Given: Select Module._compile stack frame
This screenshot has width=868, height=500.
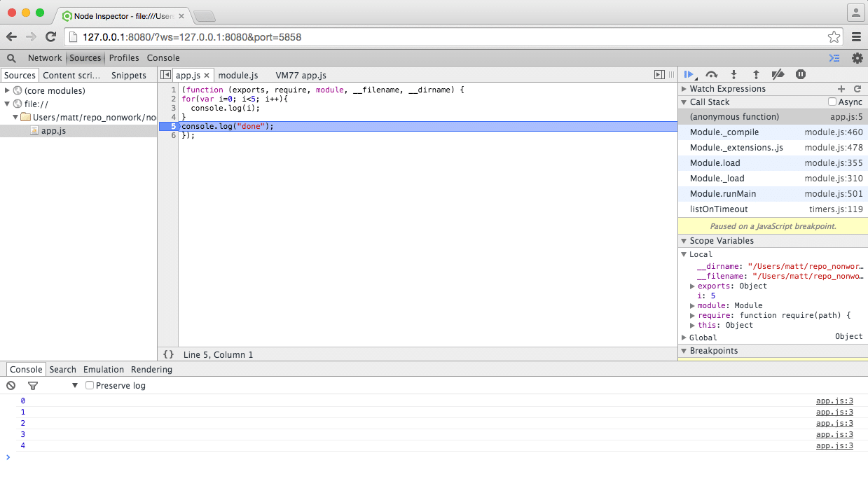Looking at the screenshot, I should (x=773, y=132).
